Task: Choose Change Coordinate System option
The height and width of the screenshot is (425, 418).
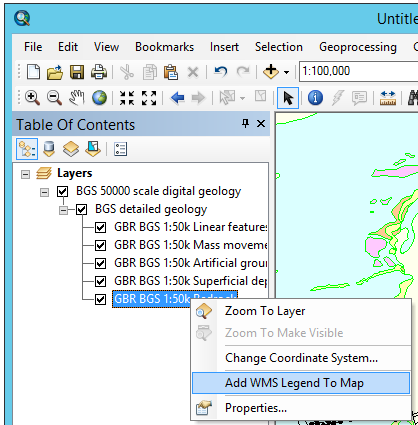Action: (x=301, y=358)
